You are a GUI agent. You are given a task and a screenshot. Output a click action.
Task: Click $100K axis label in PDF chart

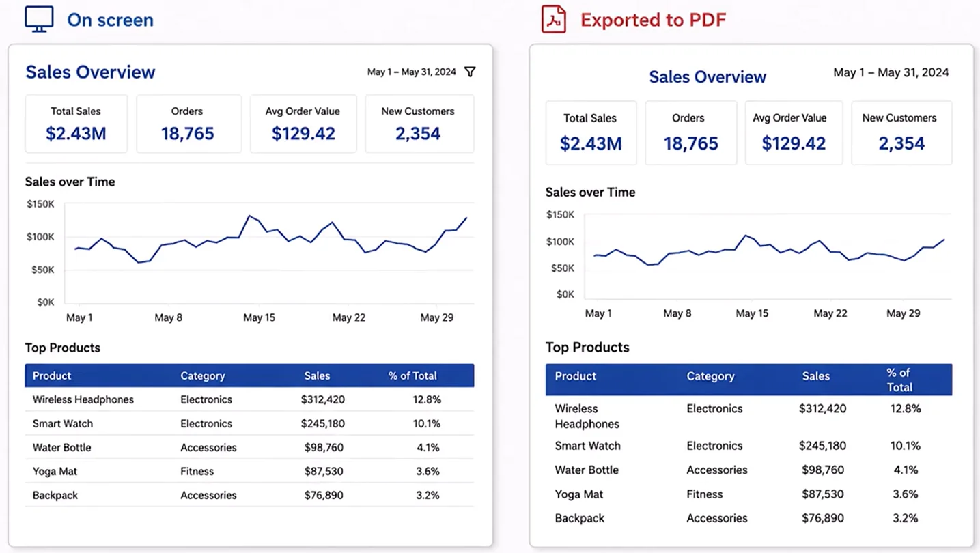(x=561, y=242)
